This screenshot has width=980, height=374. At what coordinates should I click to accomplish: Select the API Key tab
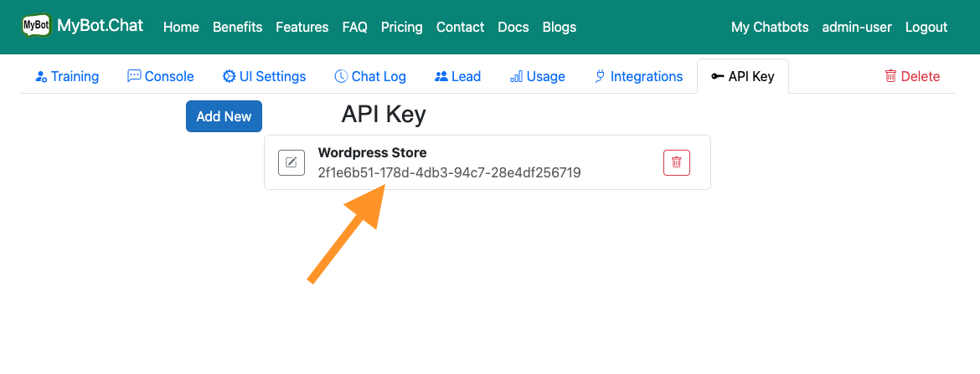tap(742, 76)
